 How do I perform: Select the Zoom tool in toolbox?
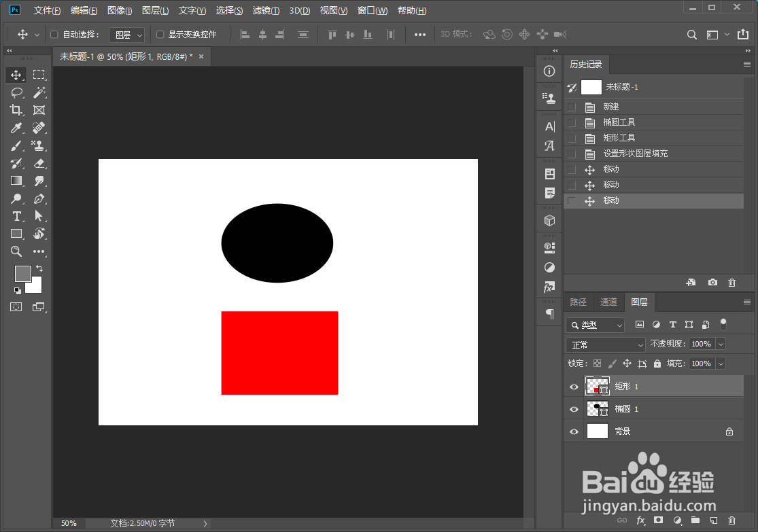(16, 251)
